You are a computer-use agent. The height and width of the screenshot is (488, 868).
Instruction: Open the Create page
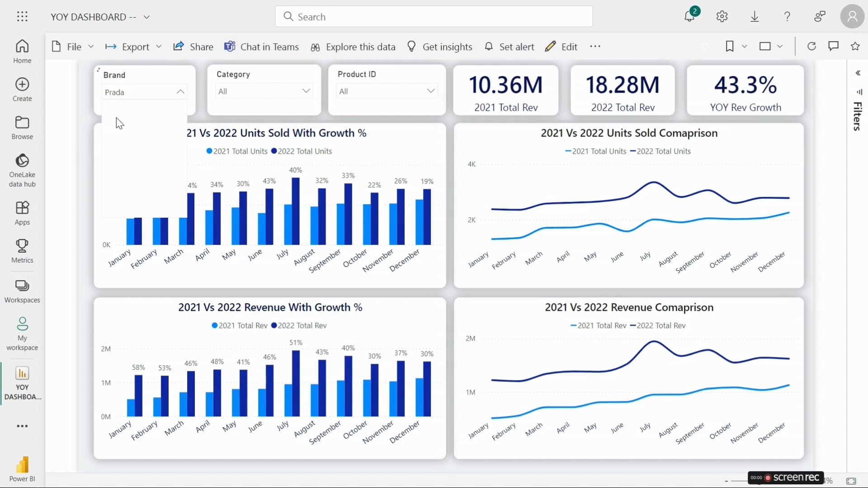click(22, 89)
